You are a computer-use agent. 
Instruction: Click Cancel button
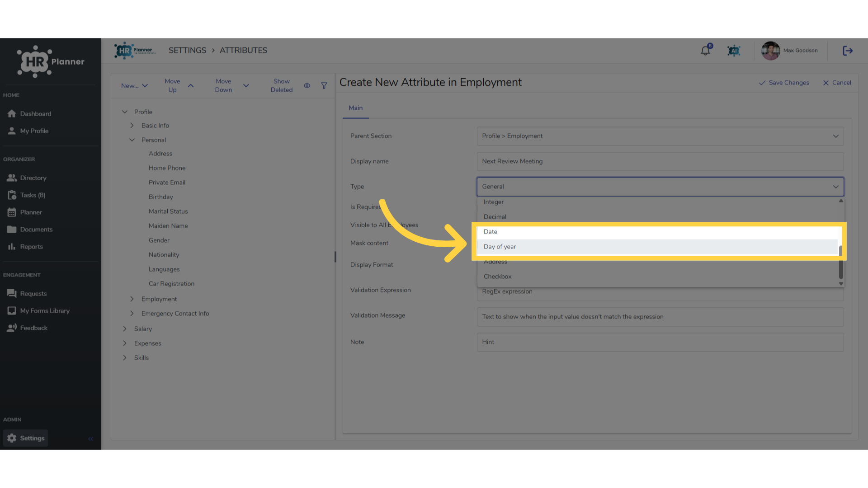837,83
